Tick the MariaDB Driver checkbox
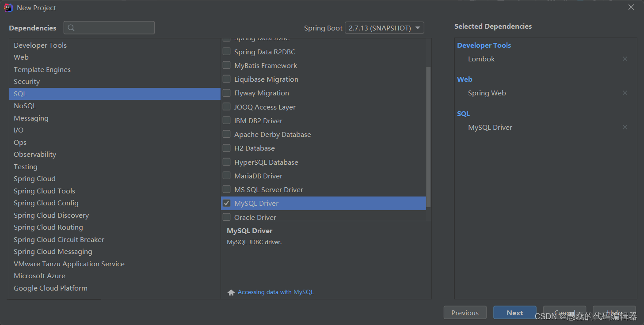Viewport: 644px width, 325px height. [226, 176]
